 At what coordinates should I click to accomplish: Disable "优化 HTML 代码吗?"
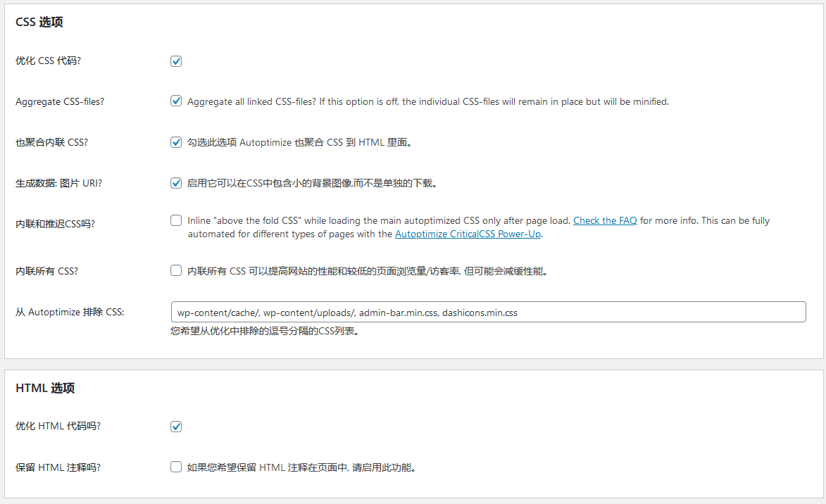click(x=176, y=426)
